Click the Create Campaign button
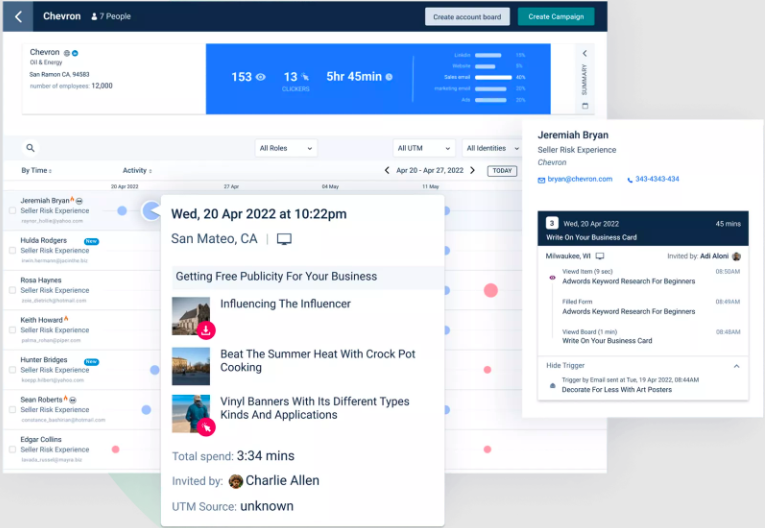 556,17
